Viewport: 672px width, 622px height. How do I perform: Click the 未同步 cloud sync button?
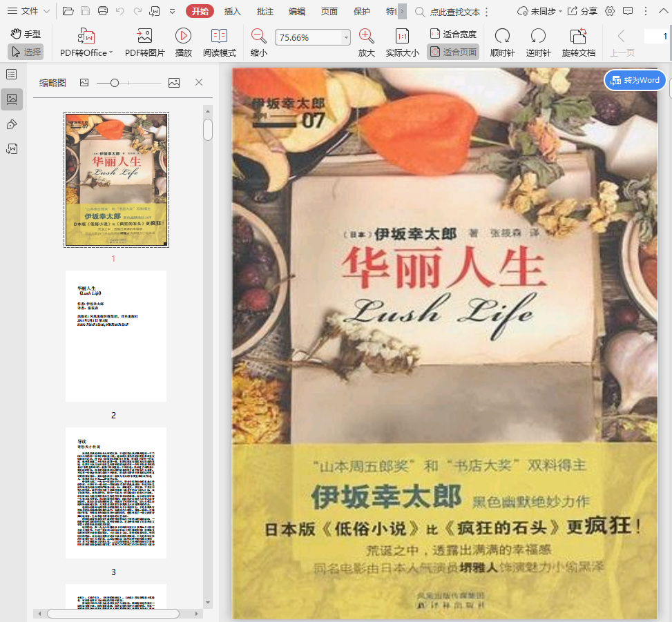click(x=539, y=12)
